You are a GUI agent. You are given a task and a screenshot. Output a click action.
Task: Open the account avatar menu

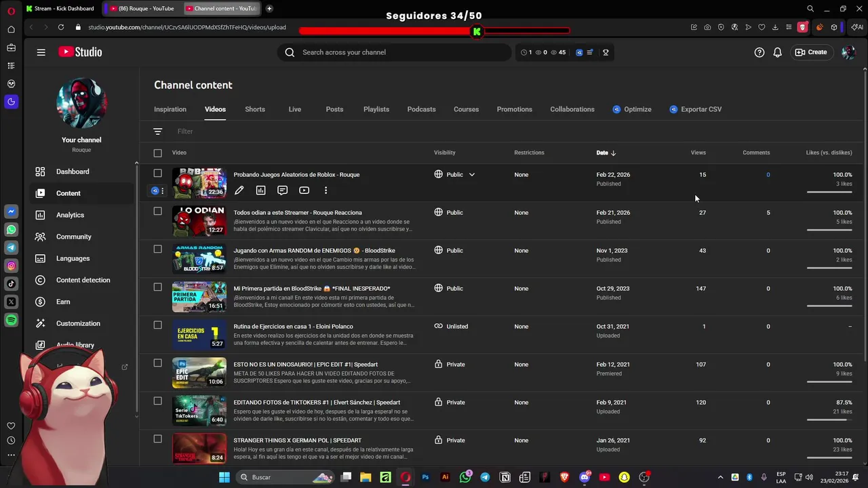coord(848,52)
